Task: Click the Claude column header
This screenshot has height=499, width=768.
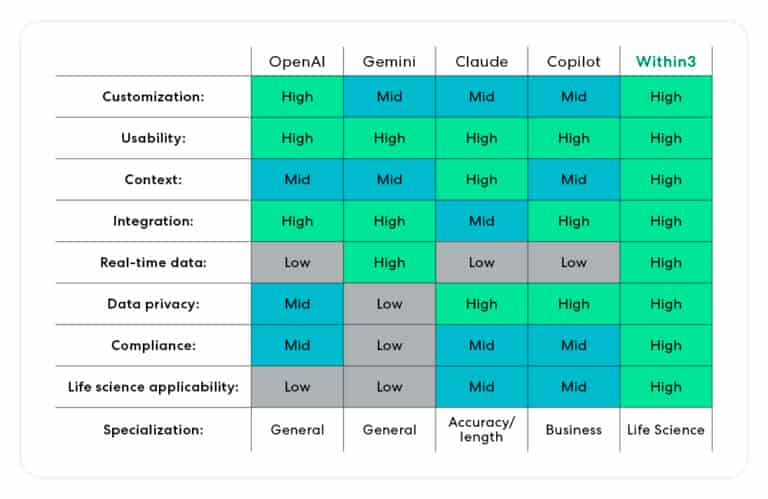Action: pyautogui.click(x=481, y=61)
